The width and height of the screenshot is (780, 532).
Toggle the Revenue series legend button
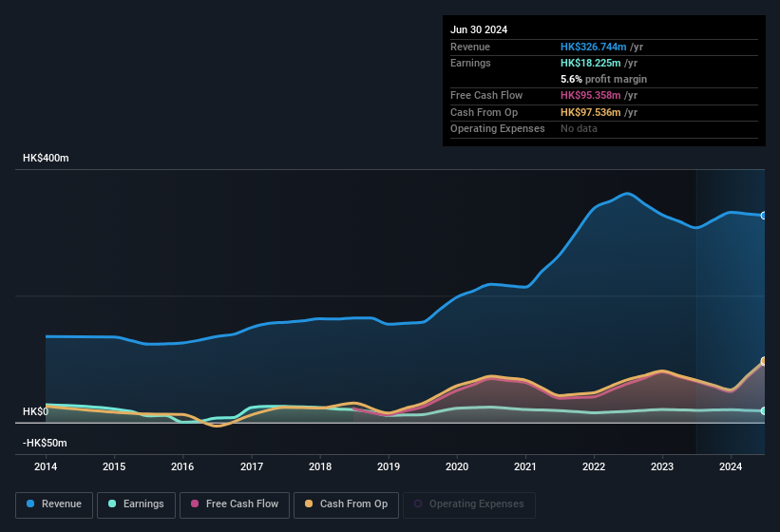(x=54, y=504)
